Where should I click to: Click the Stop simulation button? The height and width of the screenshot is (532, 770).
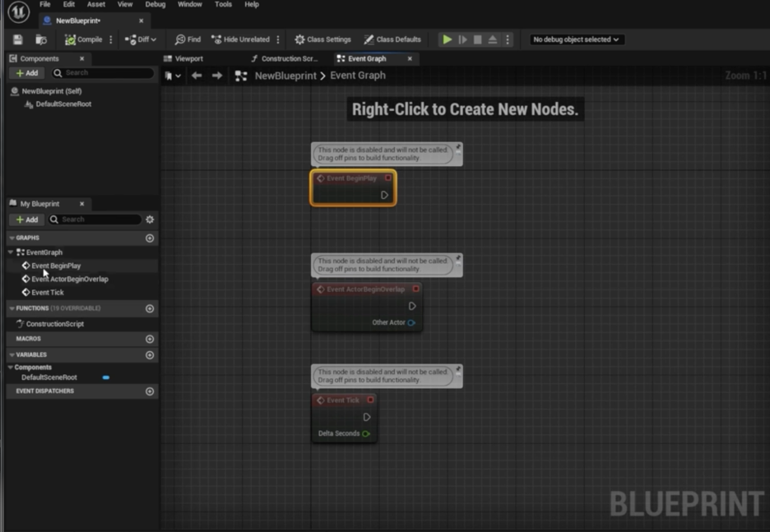pyautogui.click(x=477, y=39)
